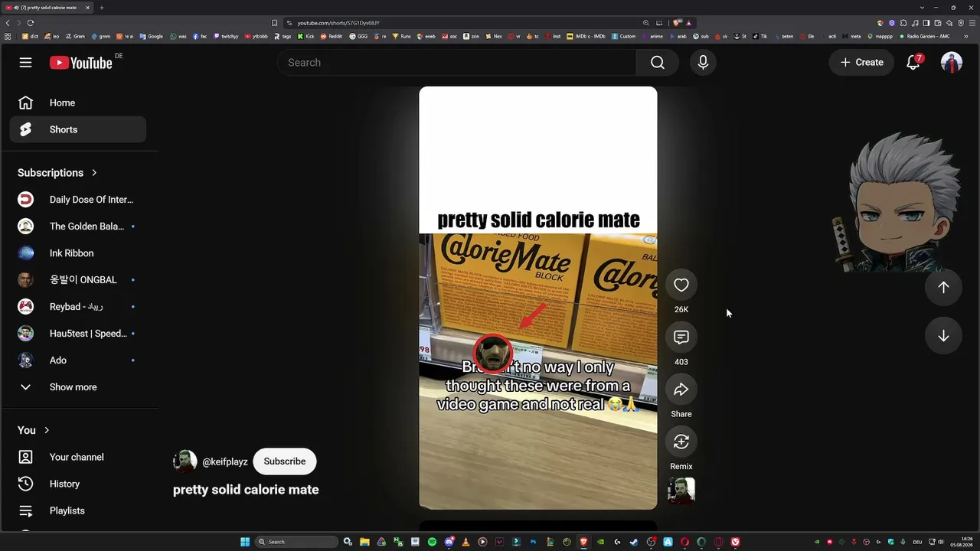This screenshot has height=551, width=980.
Task: Like this Short with the heart
Action: coord(681,285)
